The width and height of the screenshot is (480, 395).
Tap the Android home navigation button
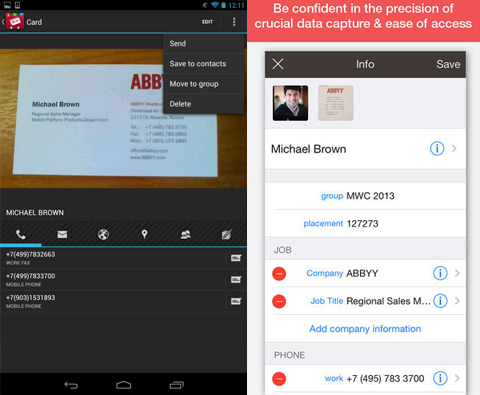point(123,385)
